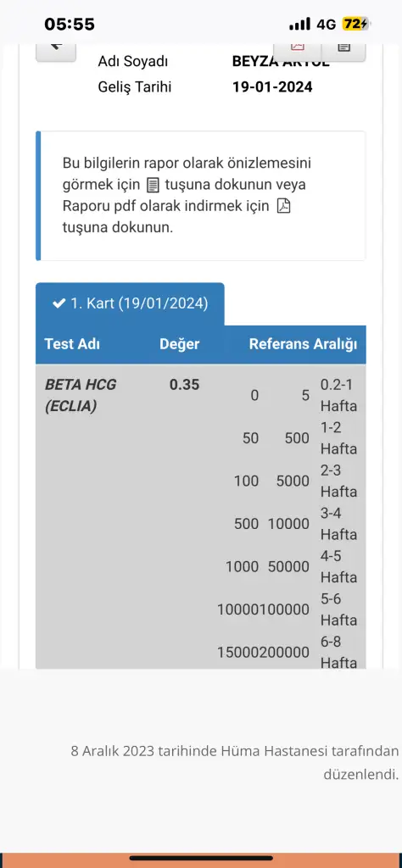Tap the cellular signal bars

pos(299,25)
